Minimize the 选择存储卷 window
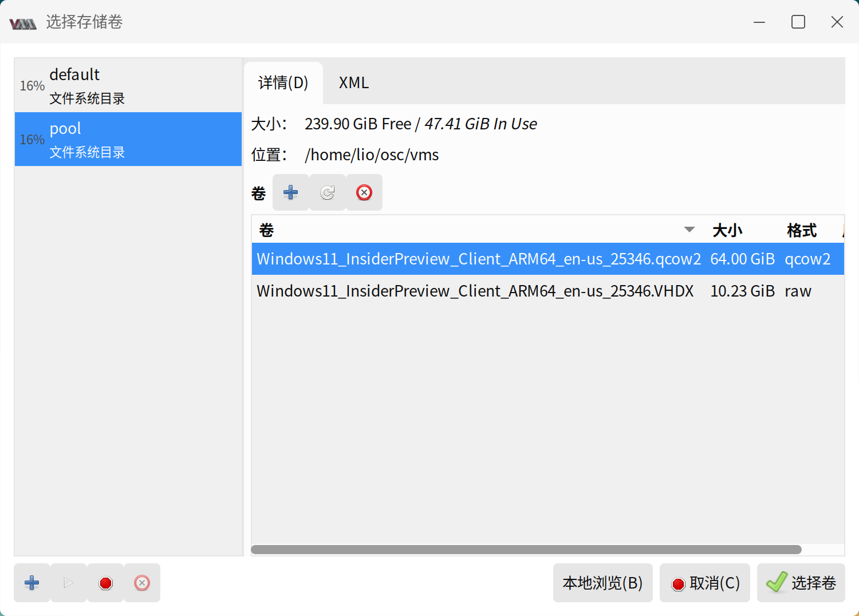 [759, 22]
